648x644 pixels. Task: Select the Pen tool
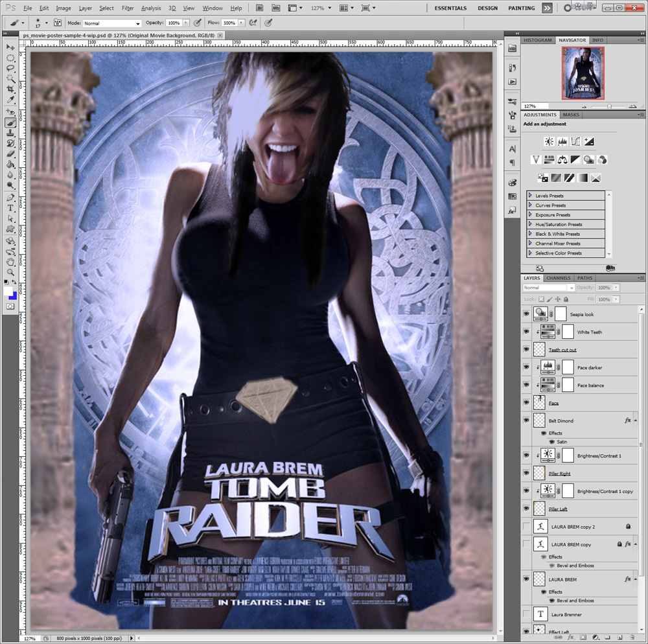click(x=10, y=198)
